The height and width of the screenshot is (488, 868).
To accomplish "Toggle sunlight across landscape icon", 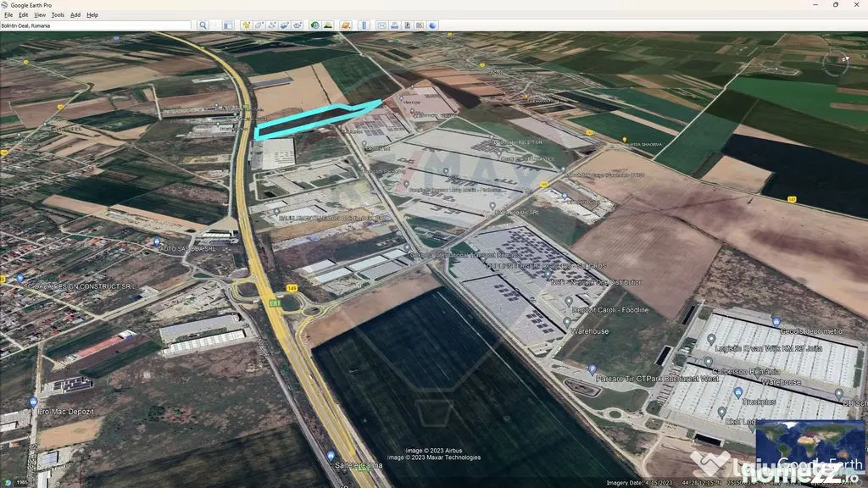I will 328,25.
